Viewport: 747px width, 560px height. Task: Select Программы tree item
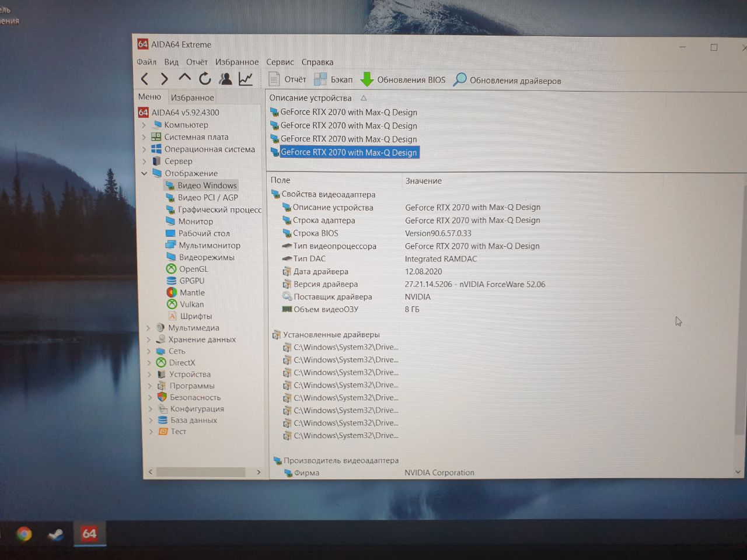click(186, 386)
